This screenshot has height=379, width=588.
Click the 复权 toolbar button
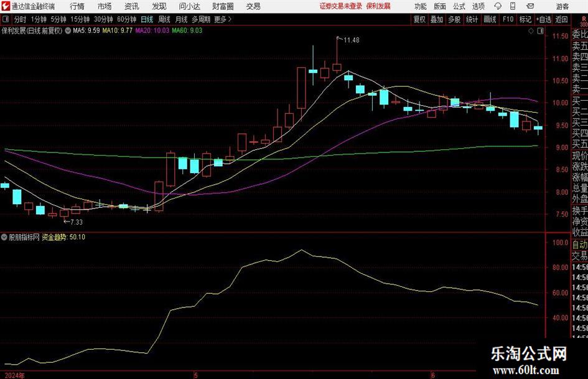[x=419, y=19]
